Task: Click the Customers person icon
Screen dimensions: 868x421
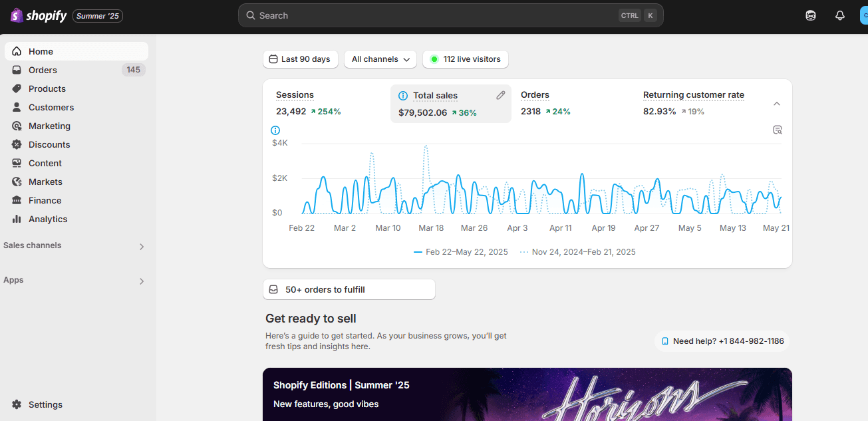Action: coord(17,107)
